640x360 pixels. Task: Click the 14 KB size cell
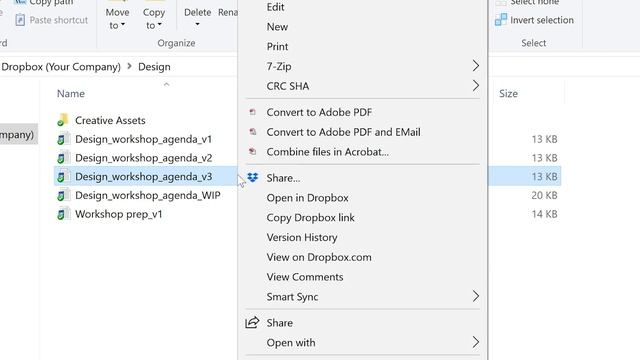coord(544,214)
